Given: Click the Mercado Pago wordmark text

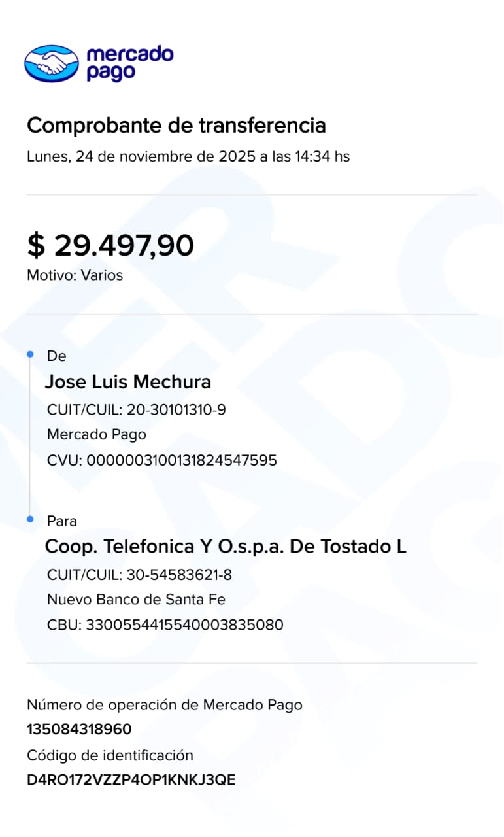Looking at the screenshot, I should pos(129,63).
